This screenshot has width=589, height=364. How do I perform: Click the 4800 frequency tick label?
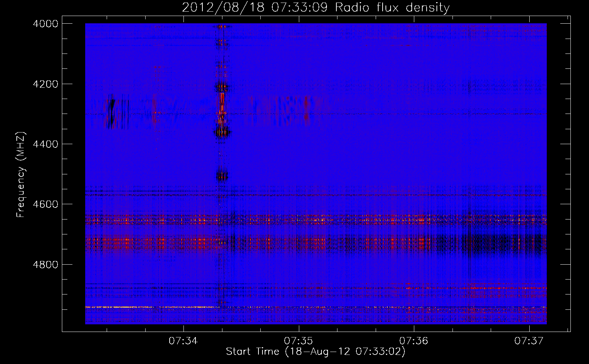(x=46, y=264)
